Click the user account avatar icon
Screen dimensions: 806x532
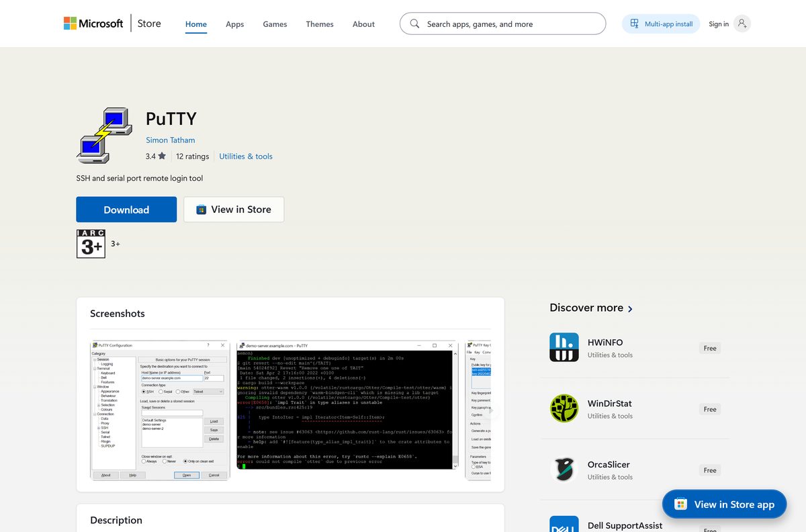[742, 24]
